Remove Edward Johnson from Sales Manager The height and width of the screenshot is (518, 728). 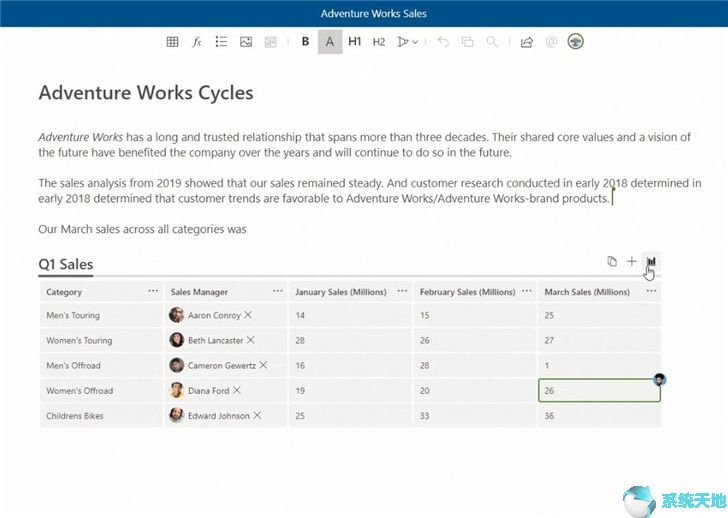click(257, 415)
